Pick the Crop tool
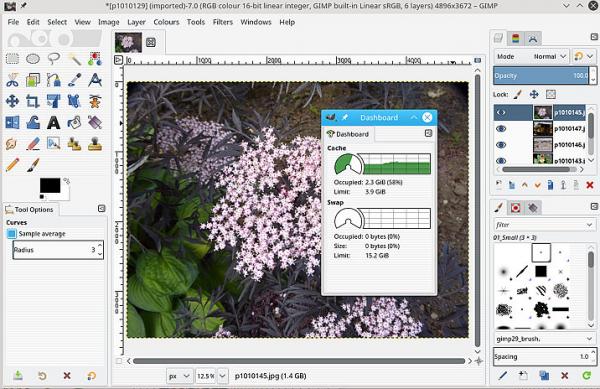 33,101
